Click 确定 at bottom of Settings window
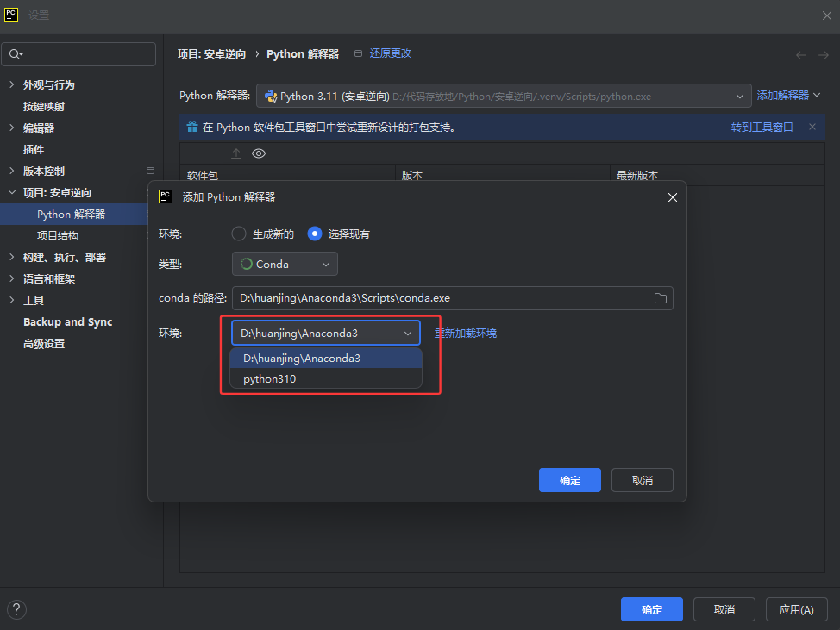This screenshot has width=840, height=630. tap(652, 609)
